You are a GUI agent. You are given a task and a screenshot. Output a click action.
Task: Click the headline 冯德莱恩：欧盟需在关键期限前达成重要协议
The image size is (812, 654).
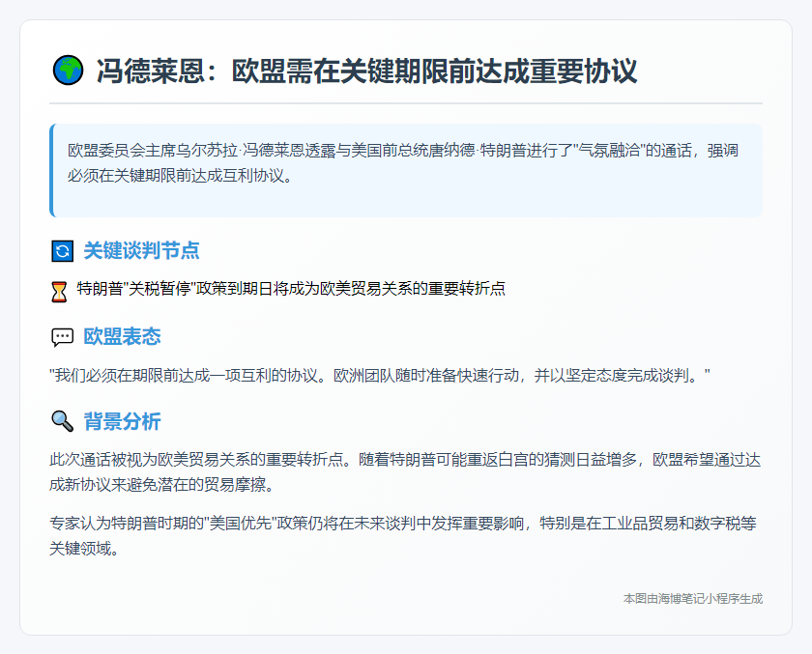pos(366,71)
